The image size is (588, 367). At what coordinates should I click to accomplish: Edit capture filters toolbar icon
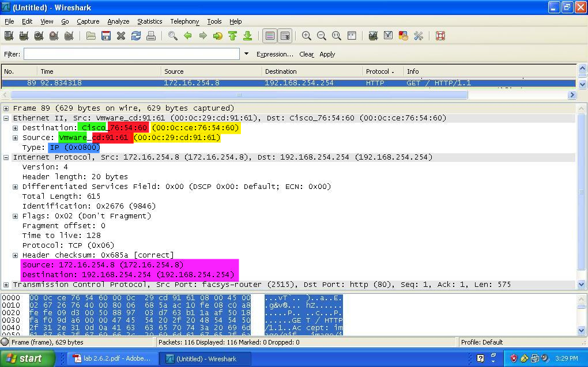pyautogui.click(x=373, y=36)
